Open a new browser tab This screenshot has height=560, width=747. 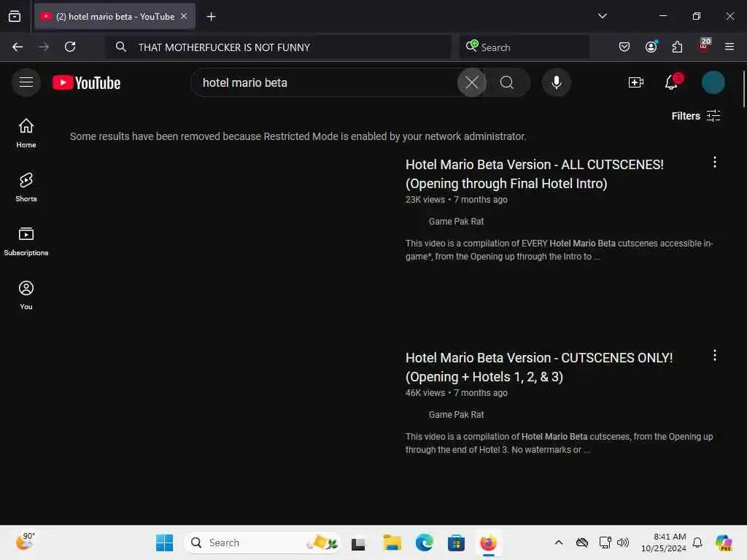211,17
